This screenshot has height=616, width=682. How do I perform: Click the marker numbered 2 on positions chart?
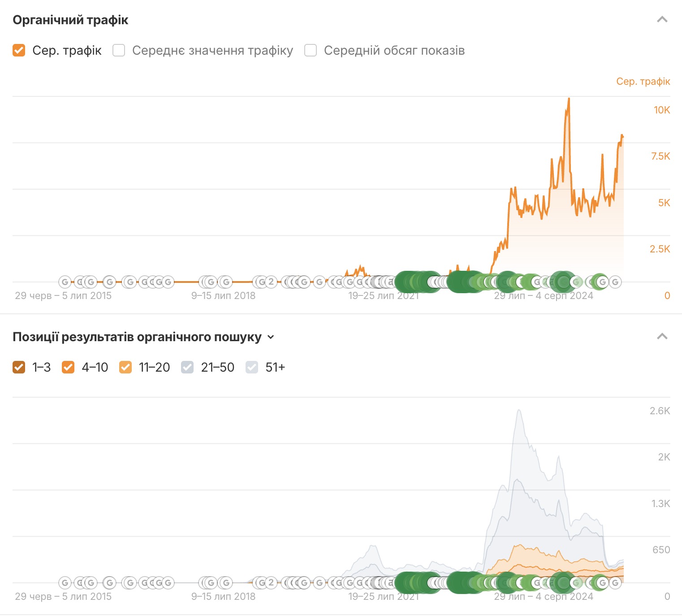click(271, 583)
